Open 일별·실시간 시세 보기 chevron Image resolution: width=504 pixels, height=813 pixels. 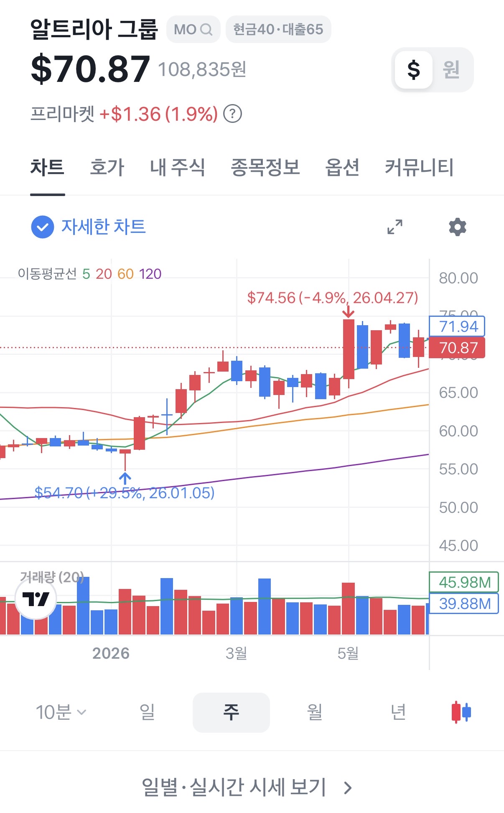tap(348, 788)
